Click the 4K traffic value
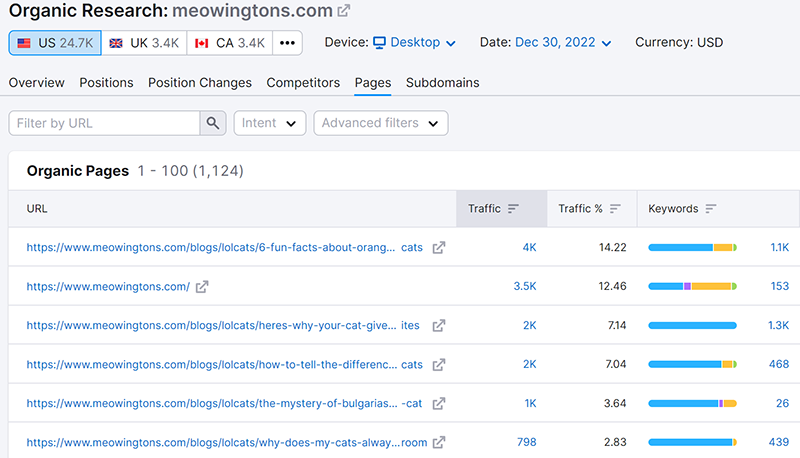The image size is (800, 458). (x=529, y=247)
